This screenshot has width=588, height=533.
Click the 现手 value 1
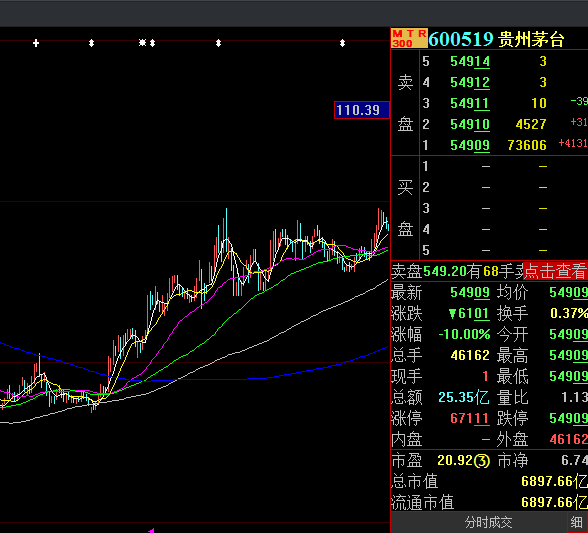pyautogui.click(x=486, y=376)
